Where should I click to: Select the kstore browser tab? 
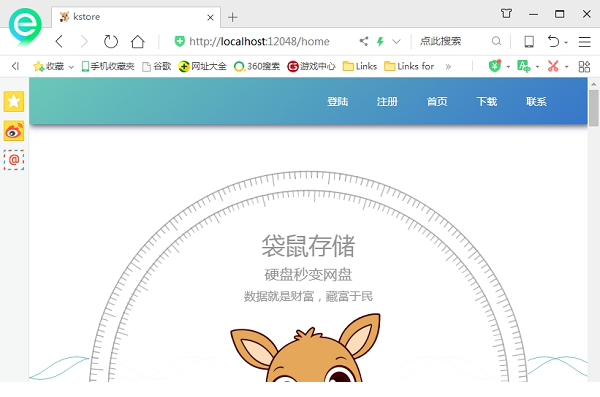(x=136, y=17)
